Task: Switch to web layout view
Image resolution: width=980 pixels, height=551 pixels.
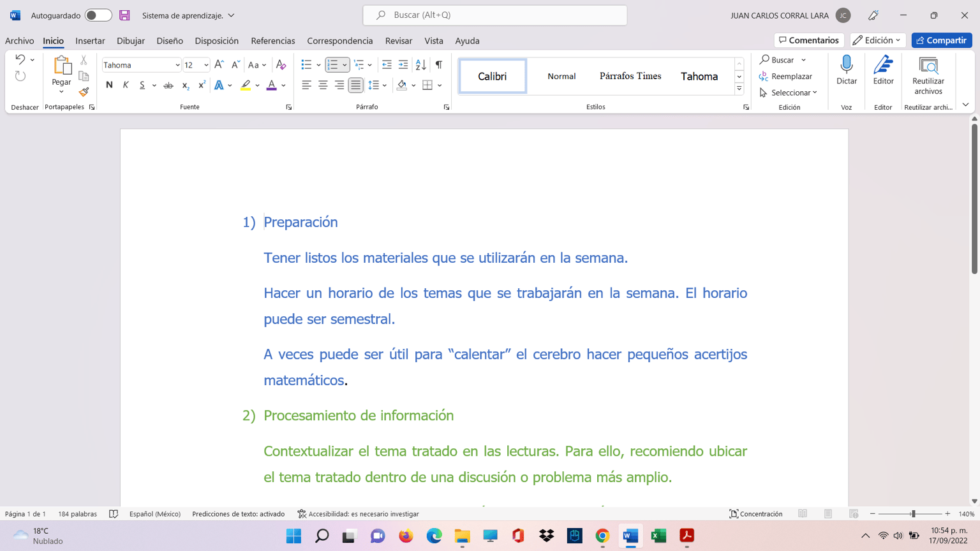Action: tap(854, 514)
